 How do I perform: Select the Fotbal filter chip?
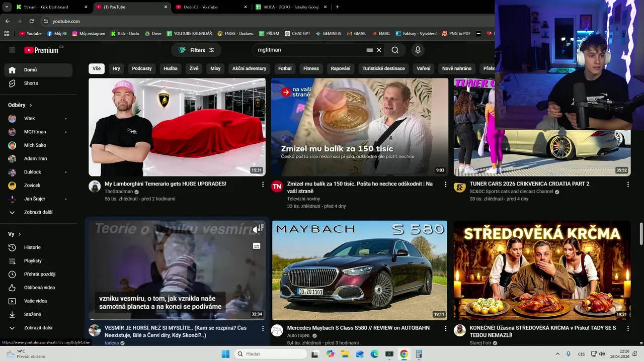coord(285,68)
